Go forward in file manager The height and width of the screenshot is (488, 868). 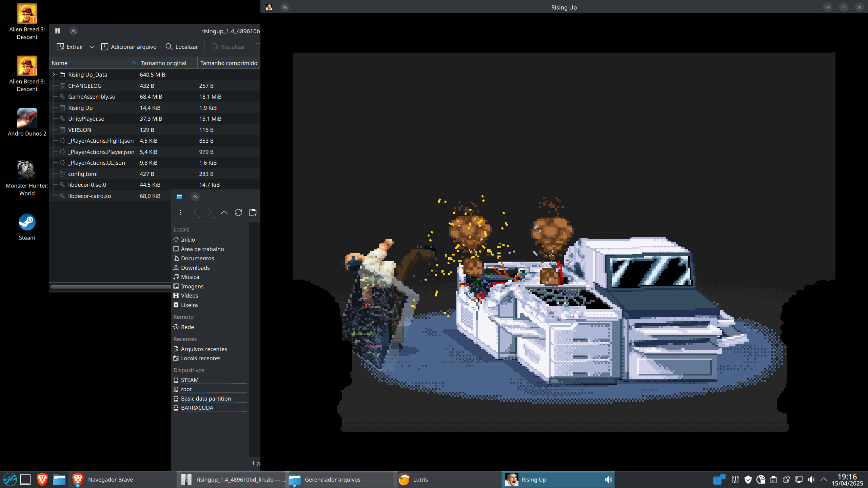click(x=210, y=212)
